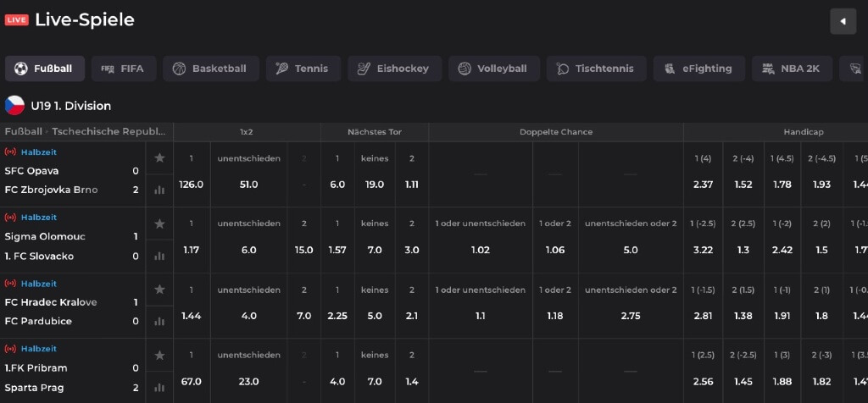Image resolution: width=868 pixels, height=403 pixels.
Task: Favorite the SFC Opava match star
Action: coord(159,158)
